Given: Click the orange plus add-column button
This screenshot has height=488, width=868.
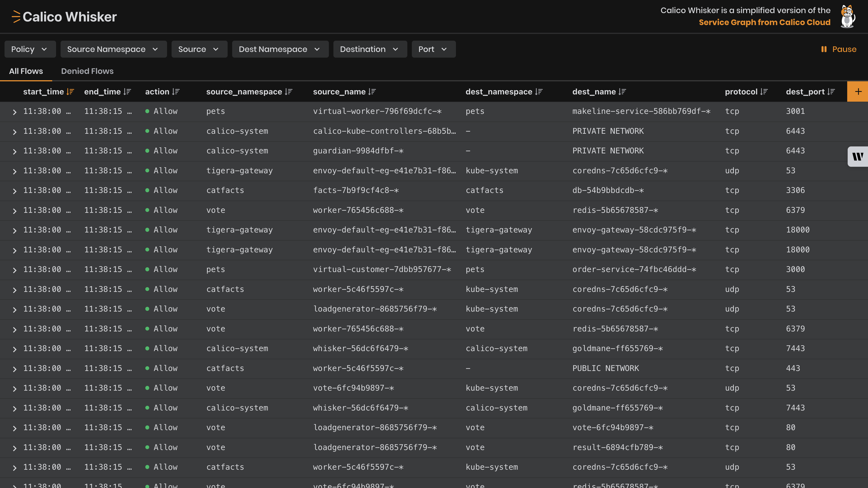Looking at the screenshot, I should pyautogui.click(x=858, y=91).
